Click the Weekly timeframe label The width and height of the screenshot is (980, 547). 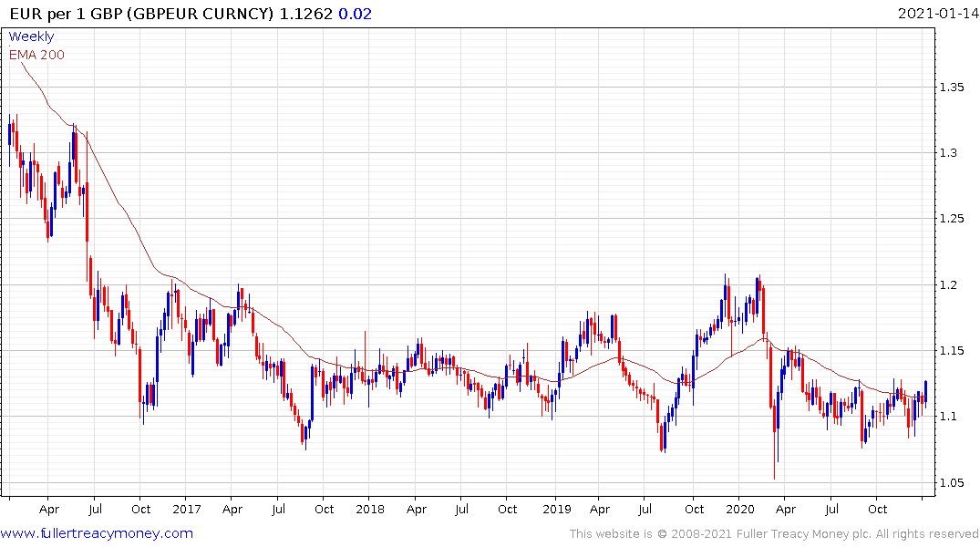(x=31, y=37)
